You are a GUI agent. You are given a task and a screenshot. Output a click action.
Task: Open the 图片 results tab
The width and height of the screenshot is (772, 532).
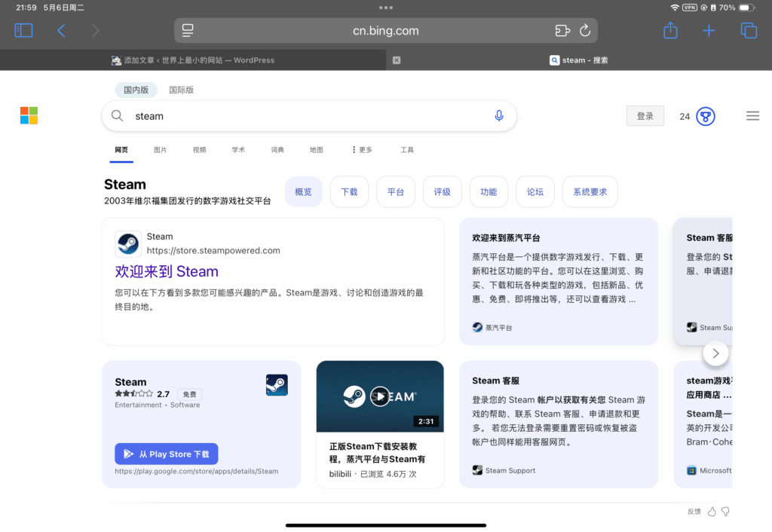[160, 150]
